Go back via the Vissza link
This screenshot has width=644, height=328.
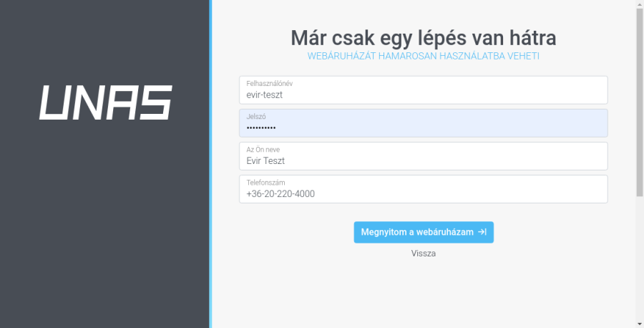point(423,254)
